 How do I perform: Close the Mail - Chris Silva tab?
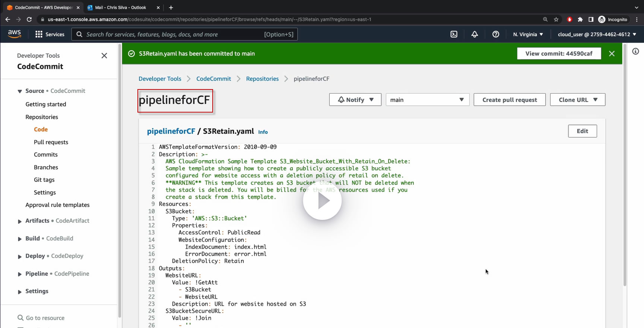pyautogui.click(x=158, y=7)
